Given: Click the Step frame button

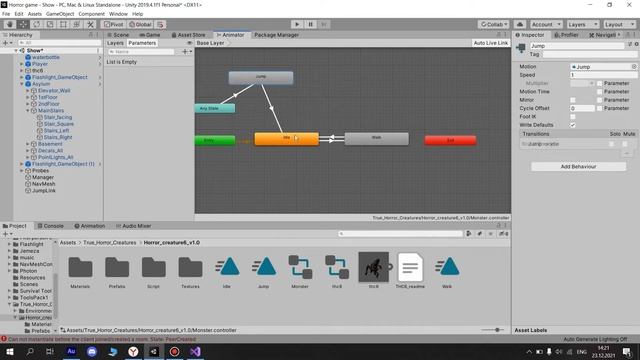Looking at the screenshot, I should [x=324, y=24].
